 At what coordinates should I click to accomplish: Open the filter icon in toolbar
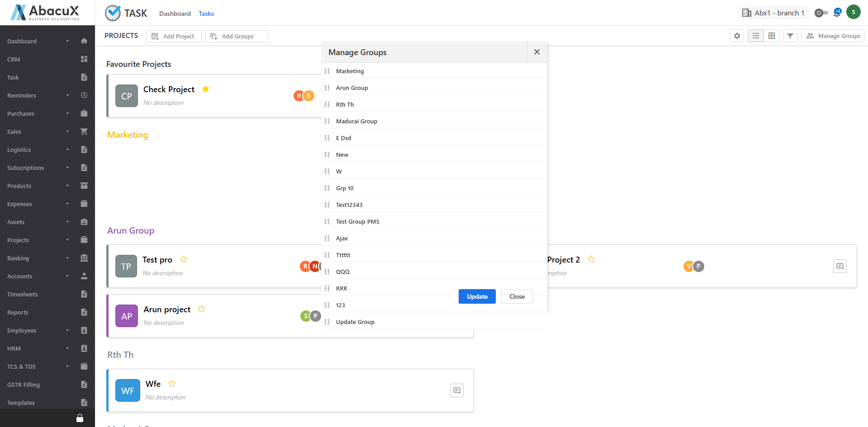[x=790, y=36]
